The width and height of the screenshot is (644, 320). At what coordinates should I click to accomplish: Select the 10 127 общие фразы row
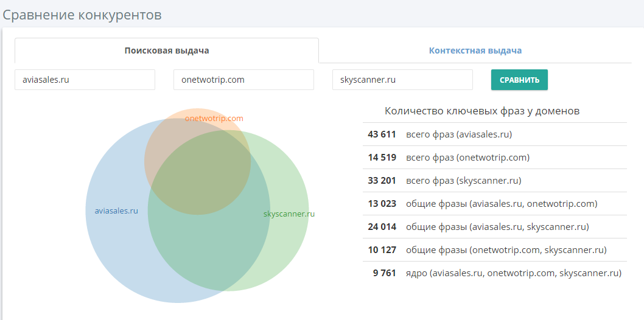[x=494, y=250]
